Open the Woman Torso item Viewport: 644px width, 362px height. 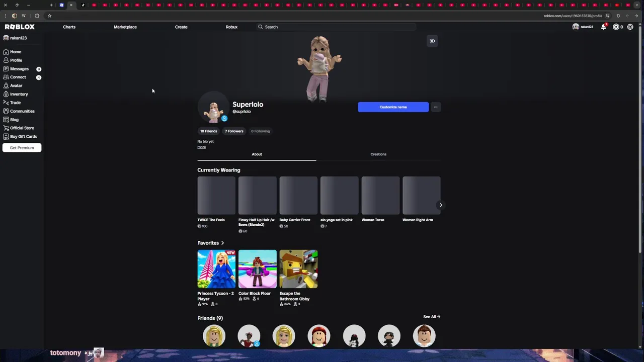pos(380,199)
